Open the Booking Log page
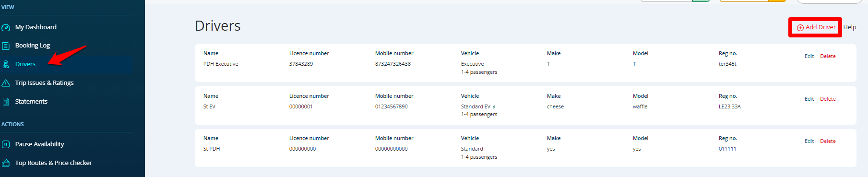 pyautogui.click(x=33, y=46)
